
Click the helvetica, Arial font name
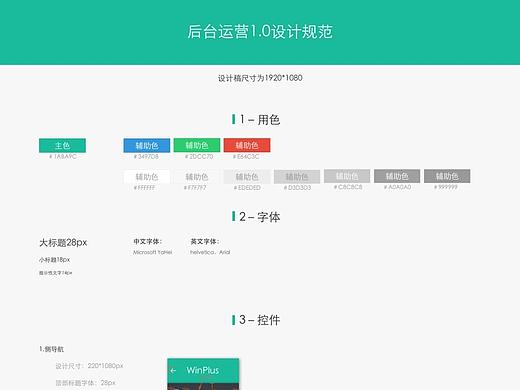tap(210, 252)
